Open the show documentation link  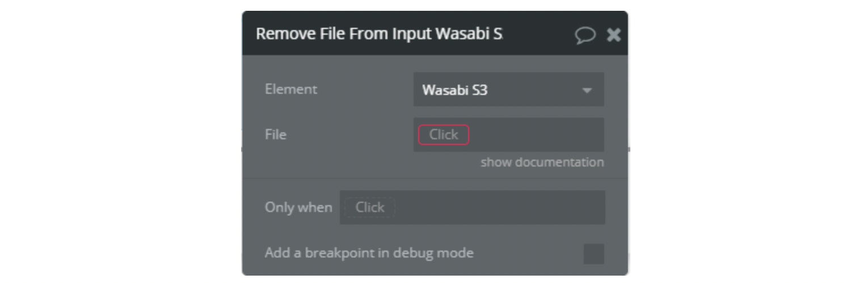(542, 163)
